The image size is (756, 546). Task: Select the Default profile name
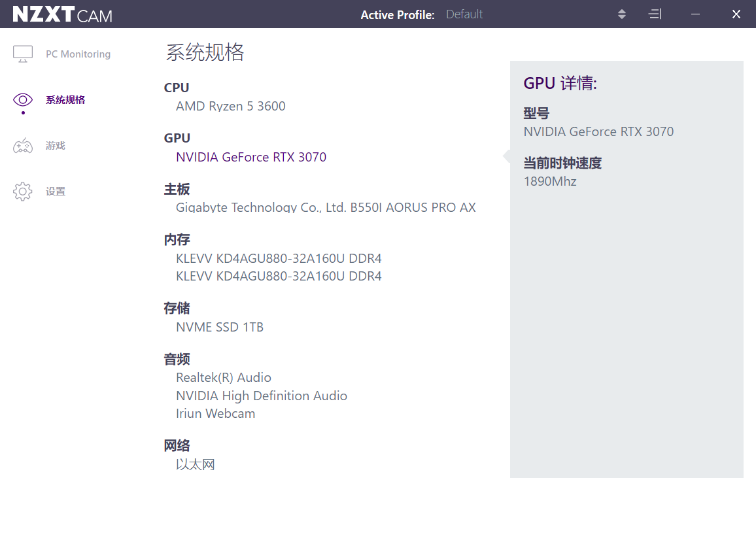tap(464, 14)
